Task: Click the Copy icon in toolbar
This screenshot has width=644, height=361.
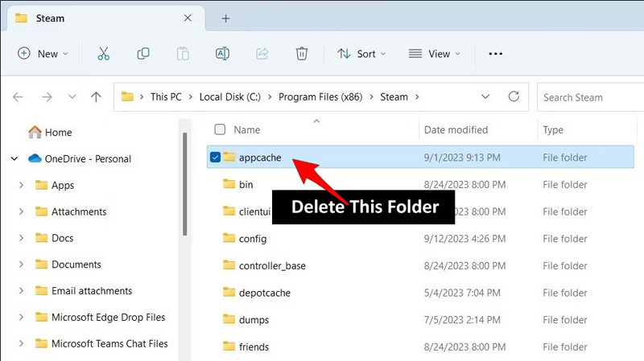Action: [x=143, y=54]
